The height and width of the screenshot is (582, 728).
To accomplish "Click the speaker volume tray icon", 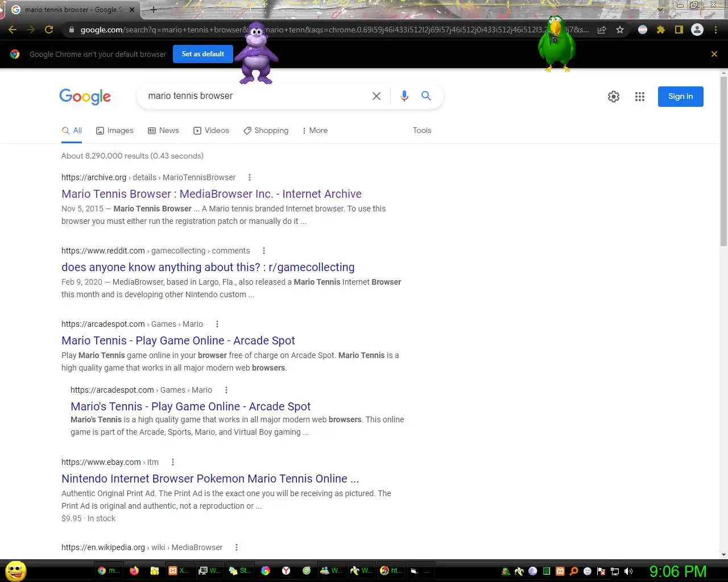I will pyautogui.click(x=628, y=571).
